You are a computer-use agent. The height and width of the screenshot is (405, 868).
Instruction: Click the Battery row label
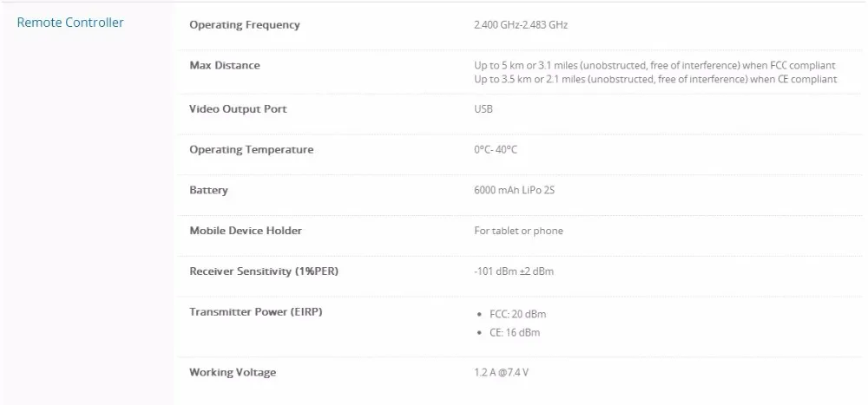pos(208,190)
